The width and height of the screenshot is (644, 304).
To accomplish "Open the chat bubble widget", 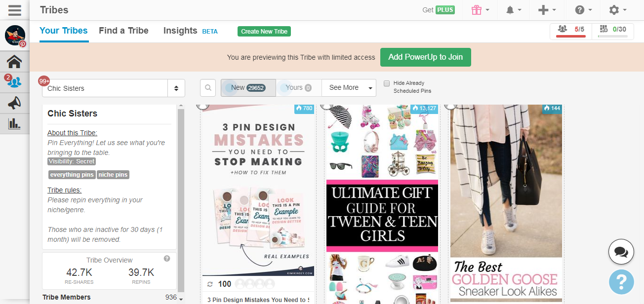I will click(621, 252).
